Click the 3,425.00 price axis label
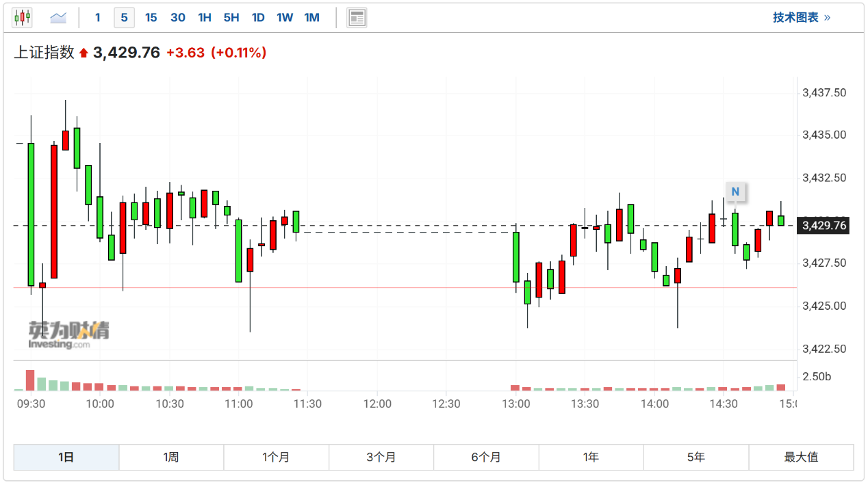This screenshot has width=868, height=487. [x=824, y=306]
